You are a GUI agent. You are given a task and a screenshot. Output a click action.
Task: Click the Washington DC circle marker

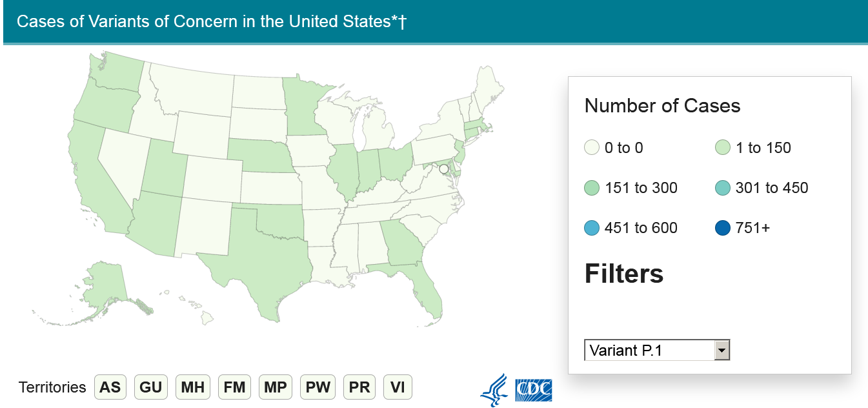(x=443, y=169)
